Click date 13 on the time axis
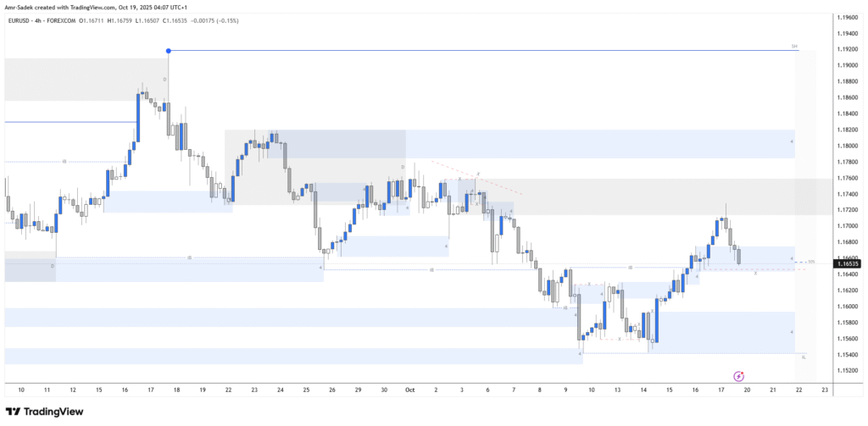This screenshot has height=426, width=868. (617, 390)
